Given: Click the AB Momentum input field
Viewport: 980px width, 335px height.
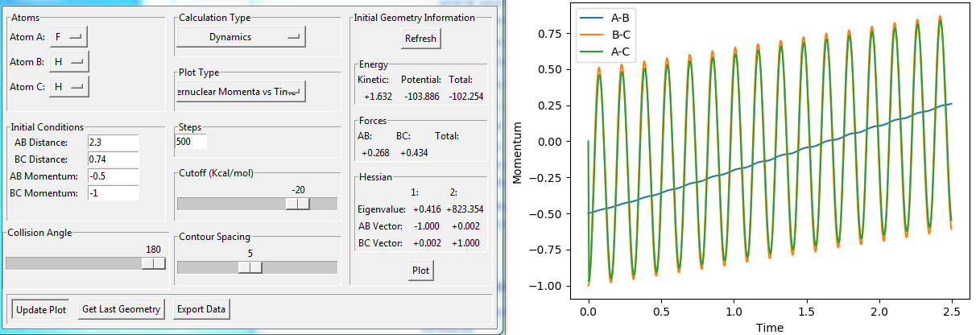Looking at the screenshot, I should [x=113, y=176].
